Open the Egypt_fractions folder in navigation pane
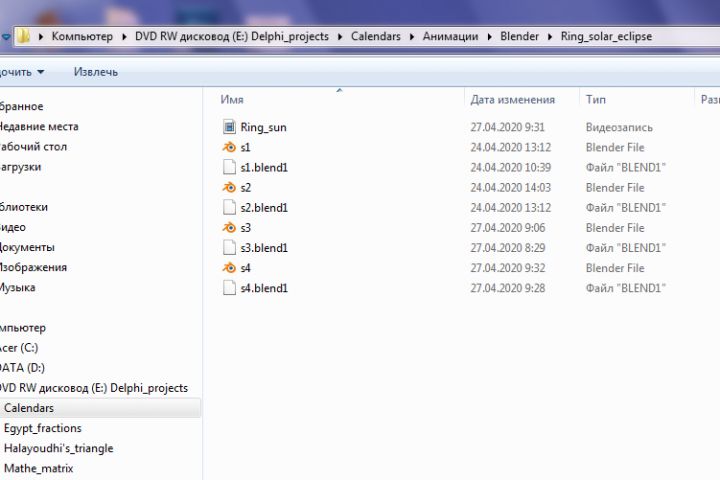The image size is (720, 480). pos(43,428)
